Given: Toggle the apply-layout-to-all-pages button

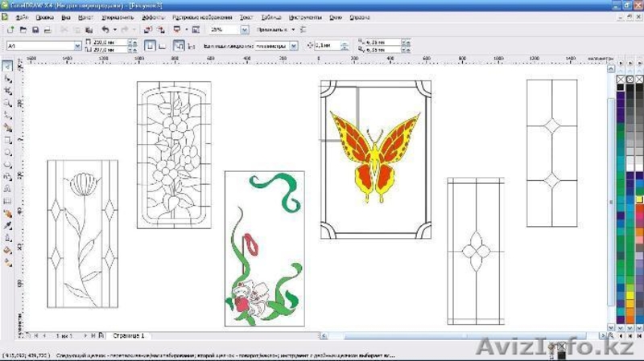Looking at the screenshot, I should pyautogui.click(x=180, y=46).
